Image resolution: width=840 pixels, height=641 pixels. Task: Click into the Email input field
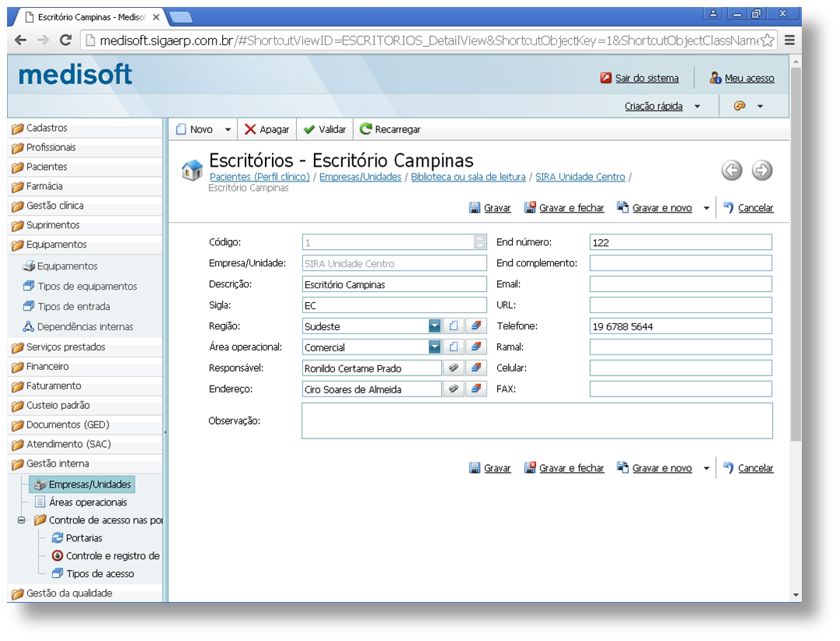[680, 284]
